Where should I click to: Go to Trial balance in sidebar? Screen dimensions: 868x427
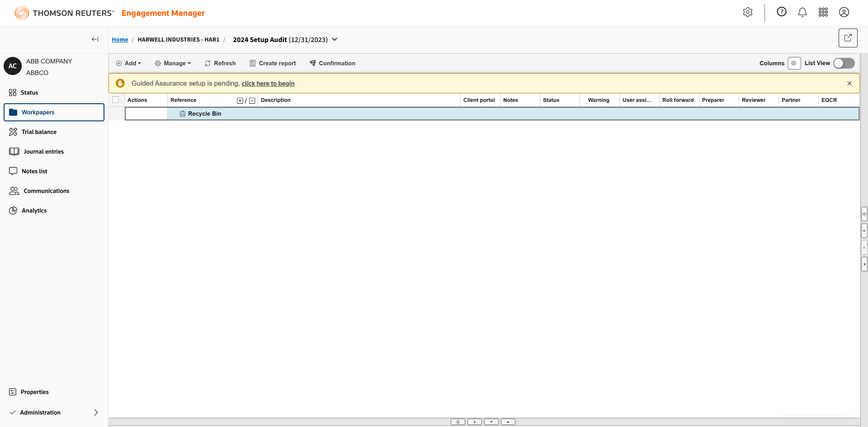point(39,132)
